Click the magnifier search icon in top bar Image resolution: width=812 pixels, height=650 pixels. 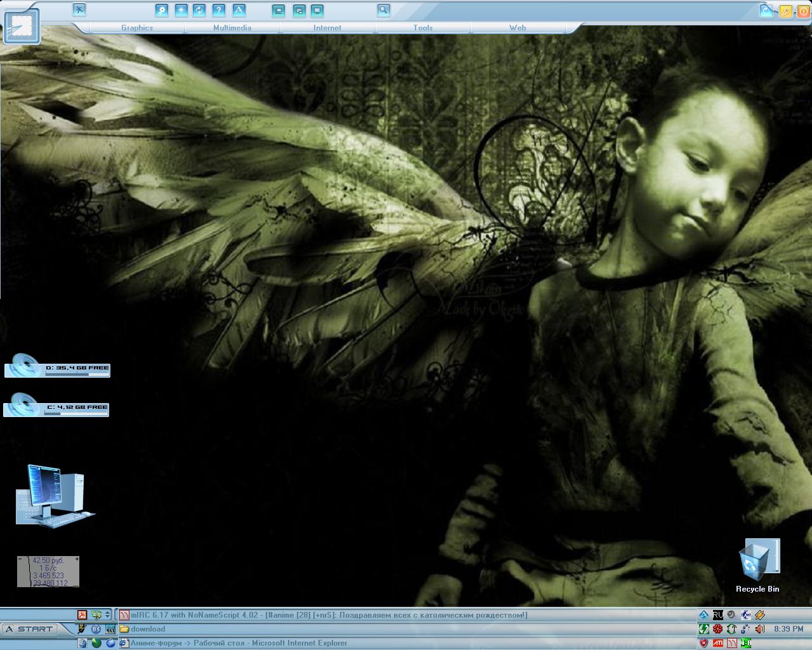coord(383,10)
